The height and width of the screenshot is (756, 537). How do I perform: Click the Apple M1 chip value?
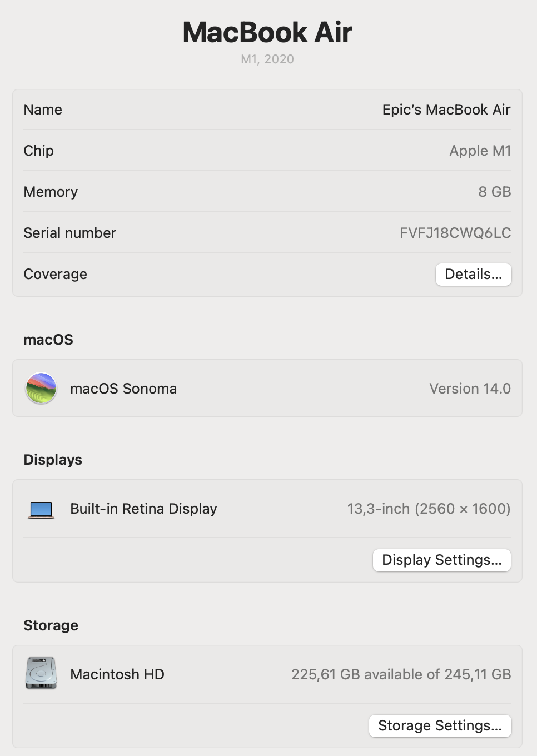pyautogui.click(x=480, y=151)
